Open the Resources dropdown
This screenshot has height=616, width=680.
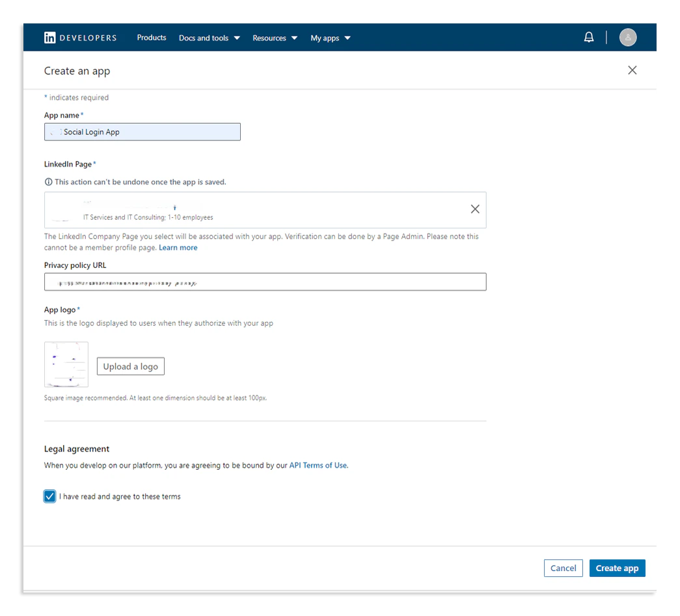tap(275, 38)
